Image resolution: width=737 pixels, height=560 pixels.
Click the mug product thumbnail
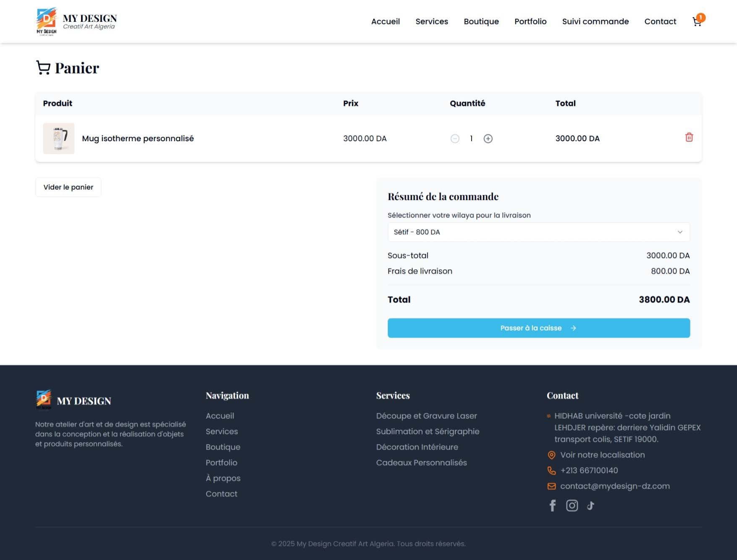pyautogui.click(x=58, y=138)
